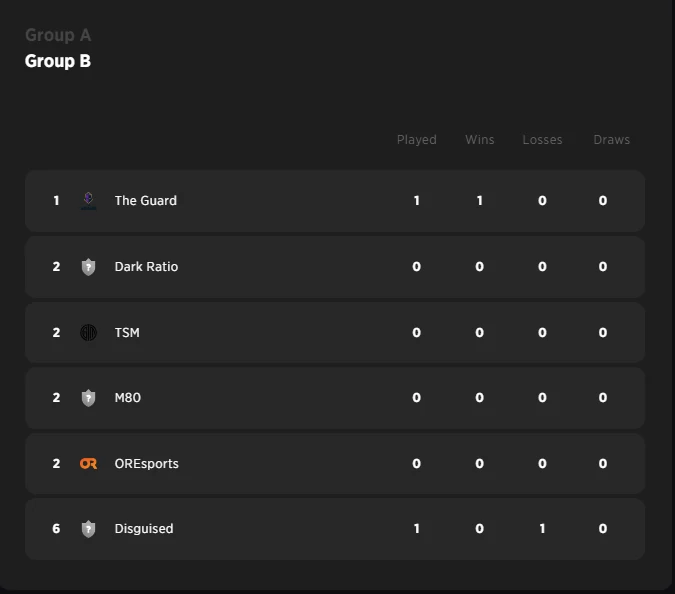The width and height of the screenshot is (675, 594).
Task: Open the M80 team name
Action: point(127,398)
